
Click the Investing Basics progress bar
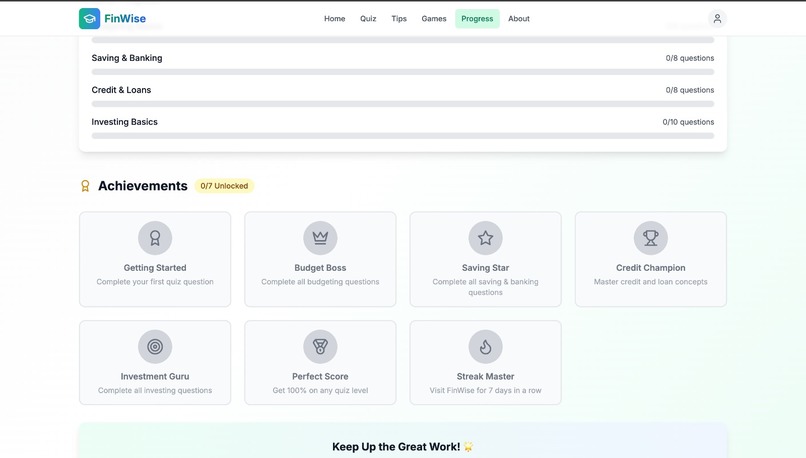403,136
